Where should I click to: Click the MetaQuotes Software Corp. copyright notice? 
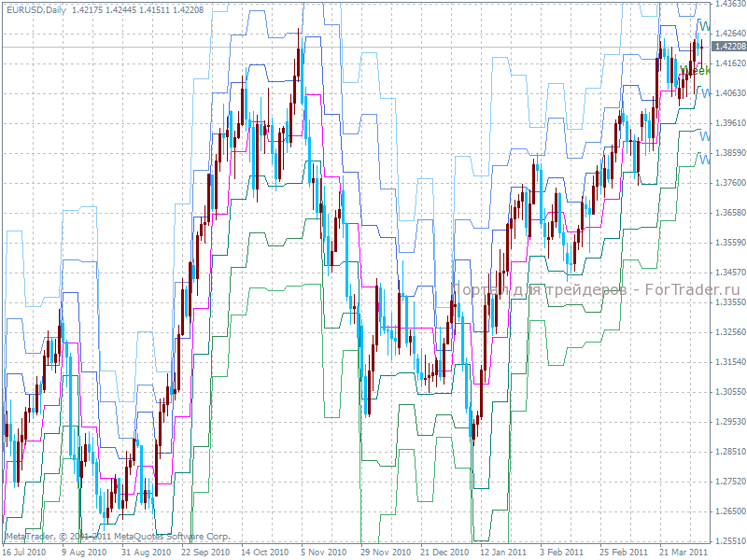118,536
